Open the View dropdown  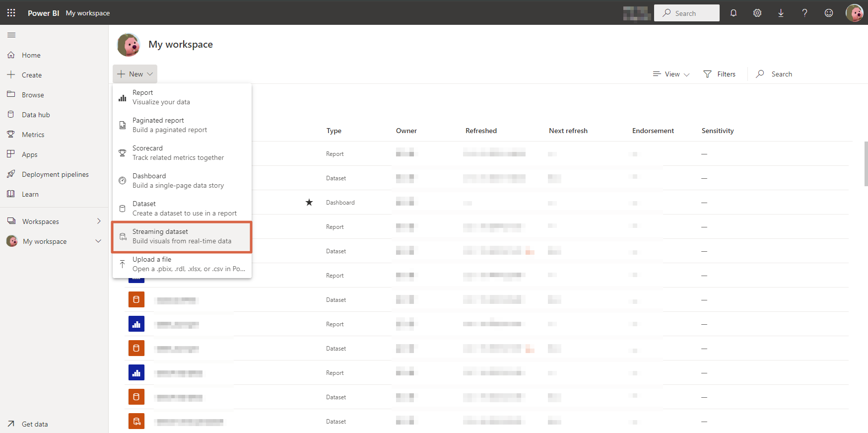(x=671, y=74)
